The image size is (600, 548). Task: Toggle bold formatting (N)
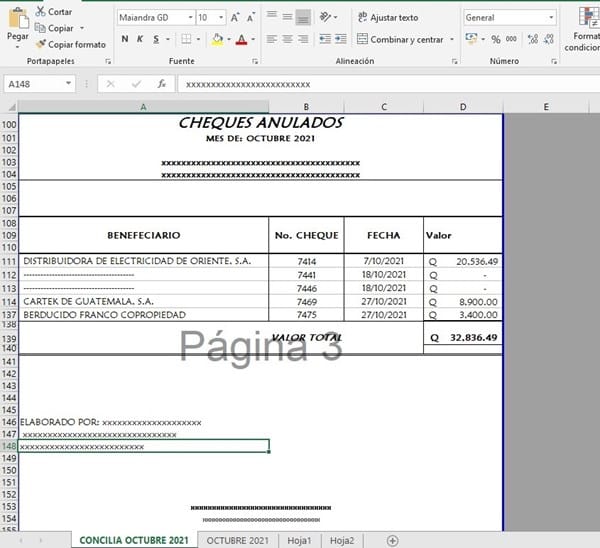click(125, 39)
